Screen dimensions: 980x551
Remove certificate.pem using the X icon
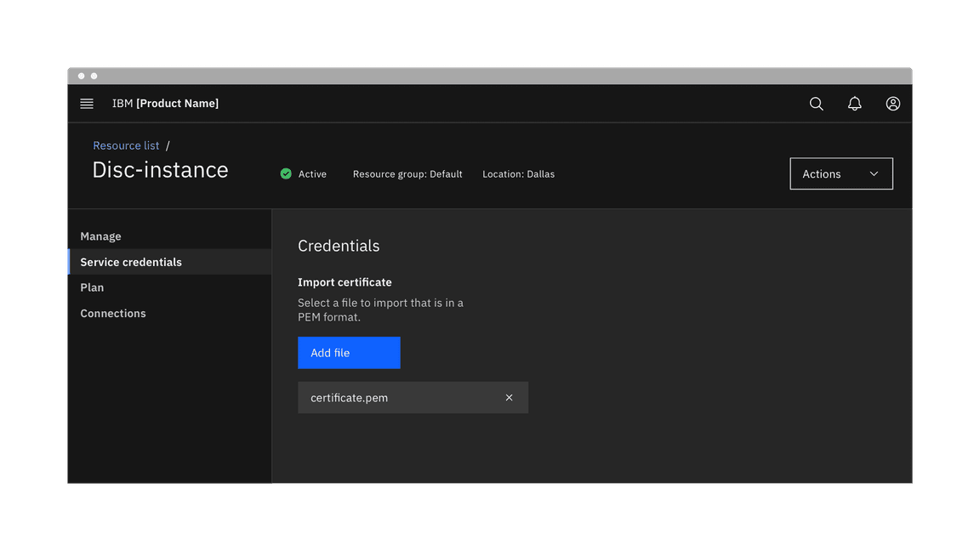click(509, 397)
